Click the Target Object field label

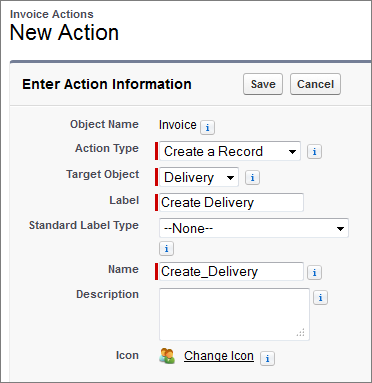[x=102, y=174]
